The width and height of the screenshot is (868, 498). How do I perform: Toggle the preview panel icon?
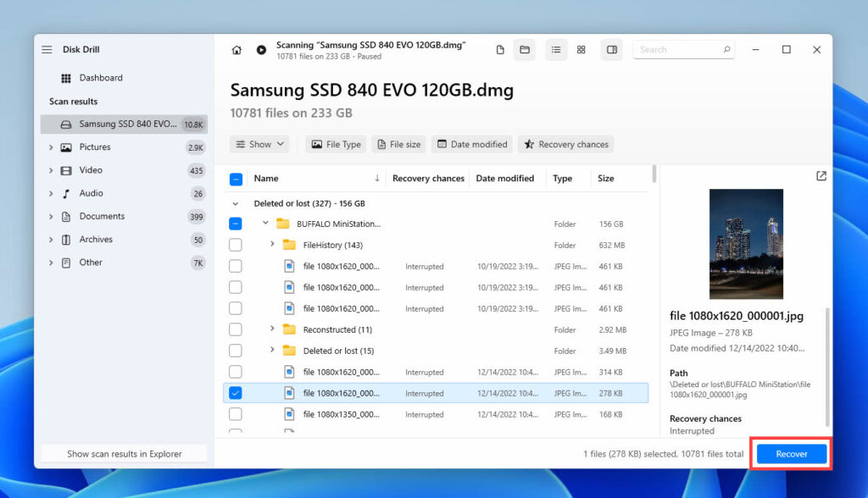611,49
